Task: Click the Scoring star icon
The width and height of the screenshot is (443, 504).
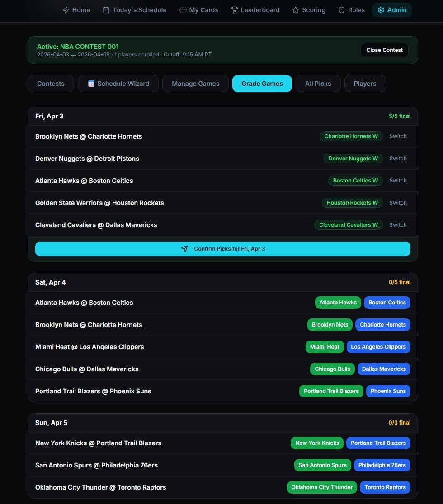Action: (296, 10)
